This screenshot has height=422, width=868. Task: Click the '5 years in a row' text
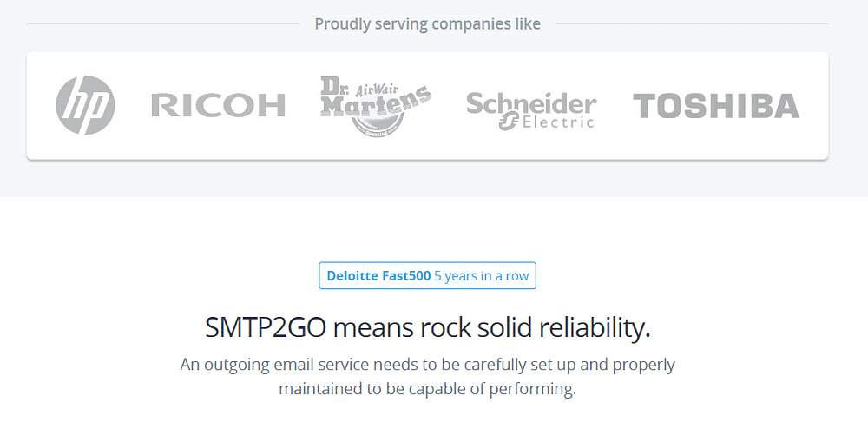(x=481, y=276)
